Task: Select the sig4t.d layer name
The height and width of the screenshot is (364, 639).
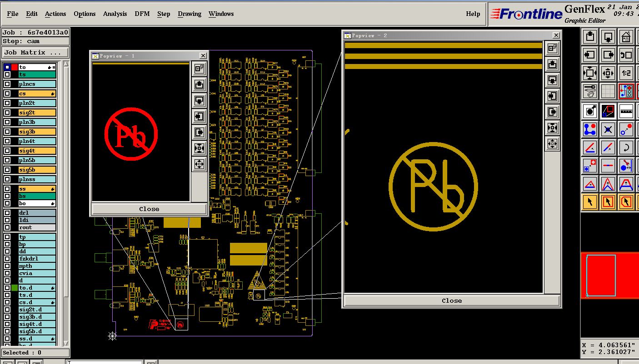Action: tap(37, 324)
